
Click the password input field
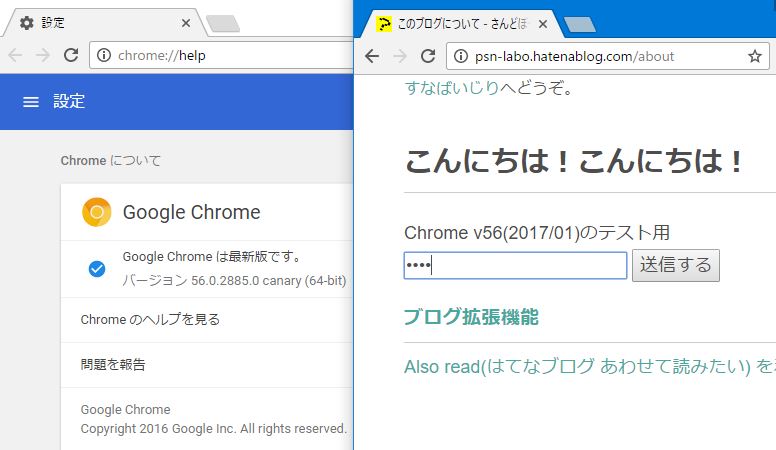pyautogui.click(x=515, y=265)
